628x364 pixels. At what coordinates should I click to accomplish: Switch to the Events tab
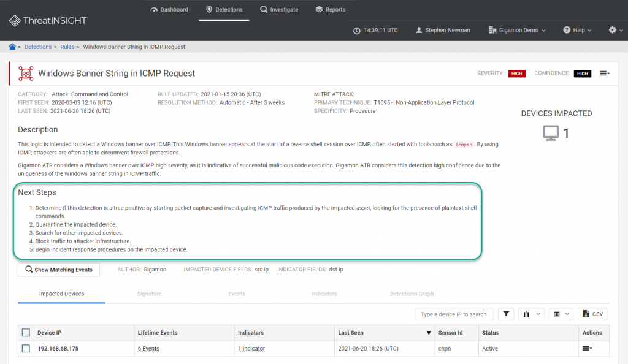coord(237,294)
